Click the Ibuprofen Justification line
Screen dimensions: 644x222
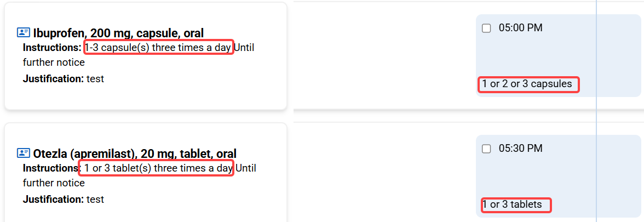coord(64,79)
